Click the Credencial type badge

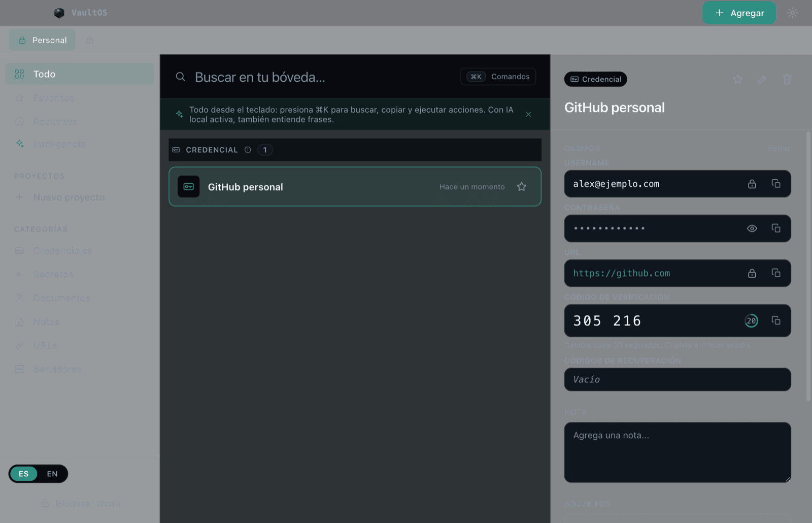(x=596, y=79)
